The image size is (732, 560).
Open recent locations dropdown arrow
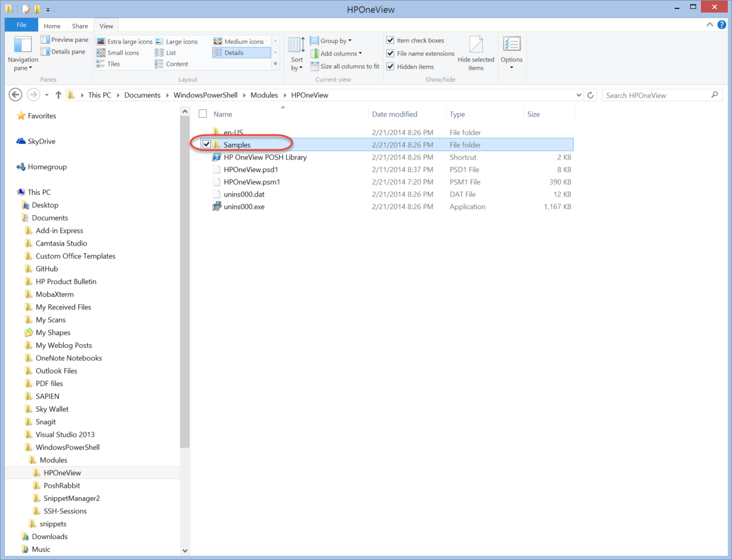(47, 95)
